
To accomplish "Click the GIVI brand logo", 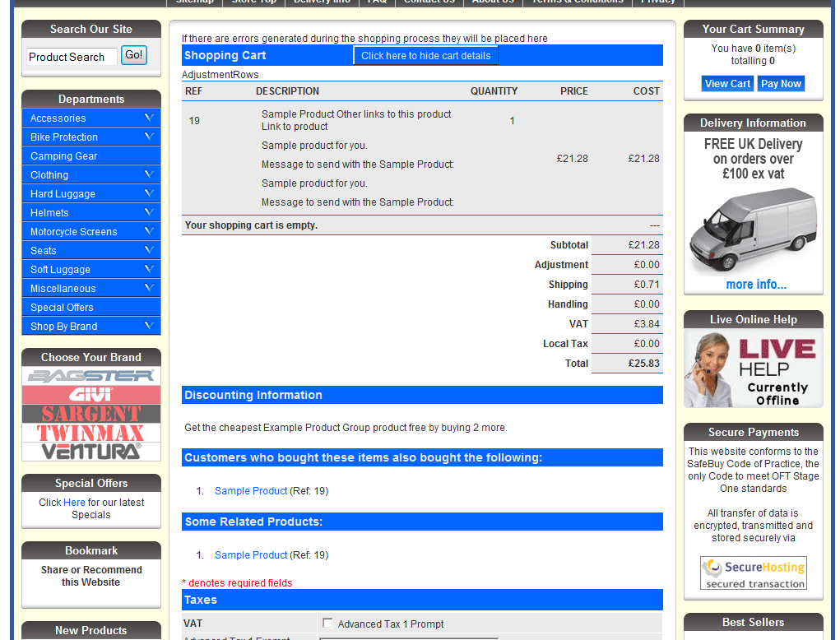I will click(91, 395).
